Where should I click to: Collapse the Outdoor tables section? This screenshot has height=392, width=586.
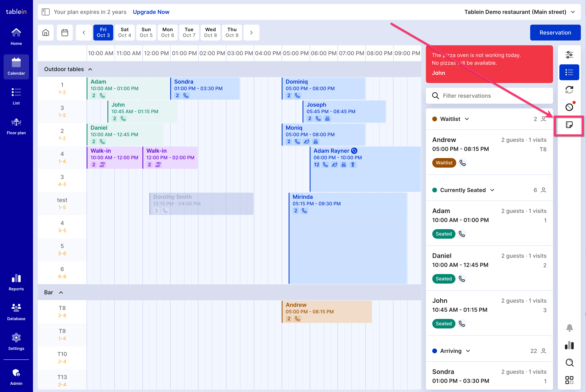pyautogui.click(x=90, y=69)
